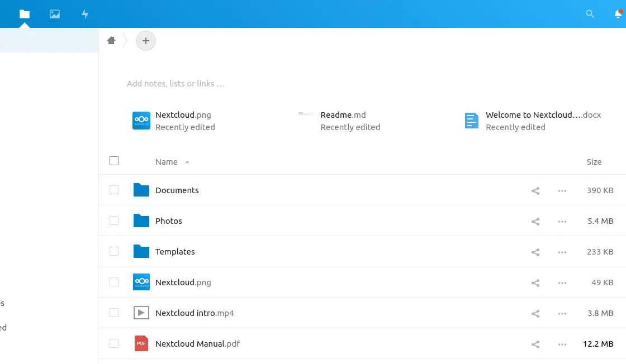626x364 pixels.
Task: Open the Nextcloud intro.mp4 file name
Action: click(195, 313)
